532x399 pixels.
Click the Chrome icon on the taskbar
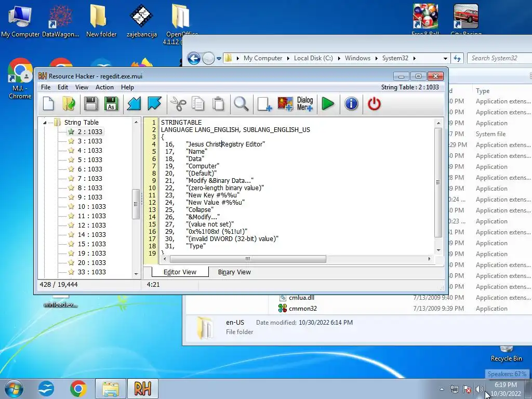[78, 389]
